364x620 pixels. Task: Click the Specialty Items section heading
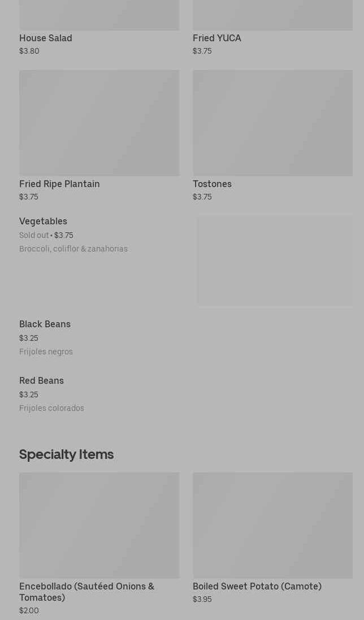tap(66, 454)
